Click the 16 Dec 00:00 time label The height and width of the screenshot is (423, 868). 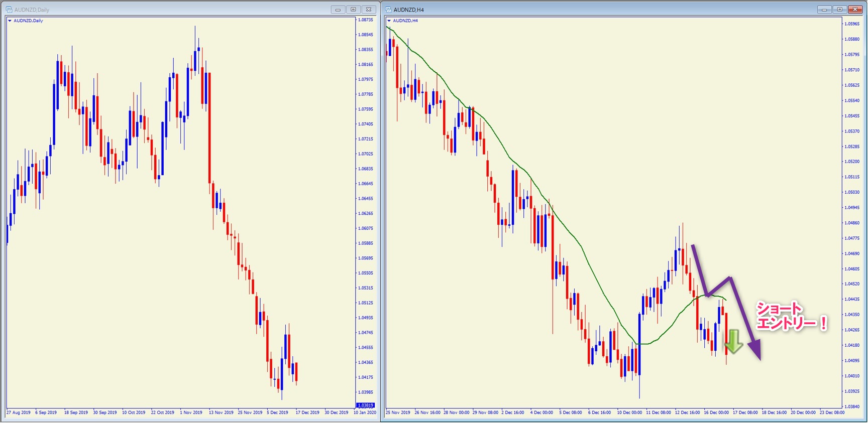[x=716, y=412]
